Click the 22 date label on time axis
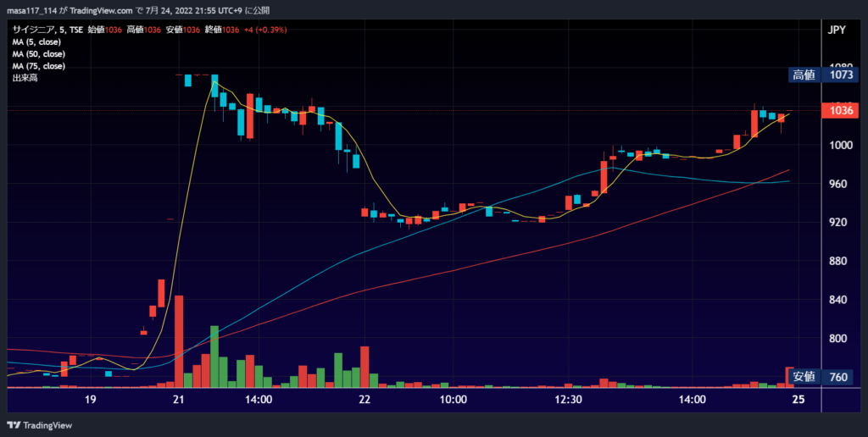This screenshot has height=437, width=868. [364, 401]
